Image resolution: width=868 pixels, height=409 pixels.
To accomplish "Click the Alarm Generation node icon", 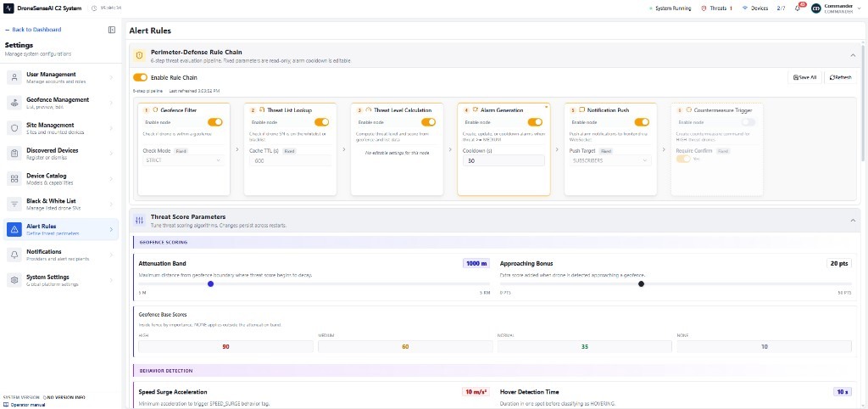I will coord(475,110).
